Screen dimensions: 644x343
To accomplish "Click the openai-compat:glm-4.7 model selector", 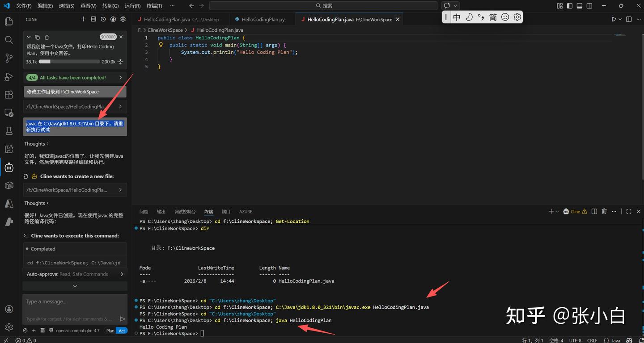I will [77, 331].
